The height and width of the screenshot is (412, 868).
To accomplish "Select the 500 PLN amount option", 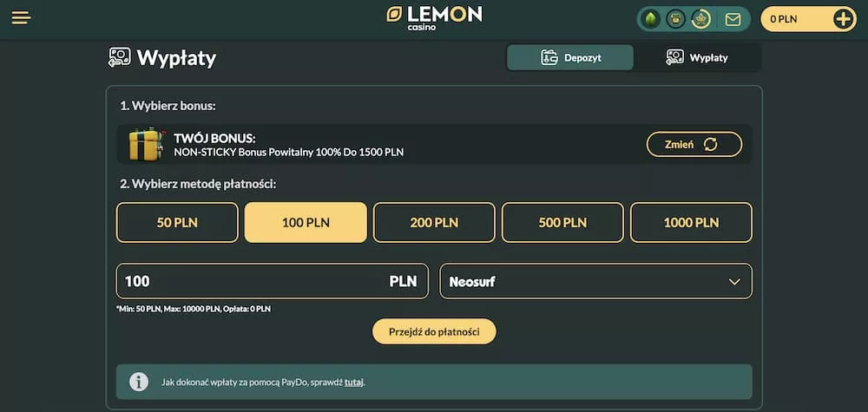I will 562,223.
